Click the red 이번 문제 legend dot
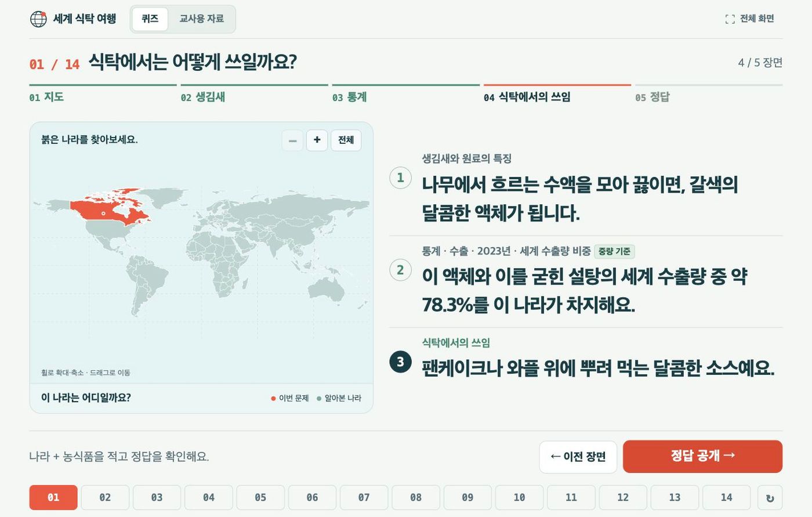Screen dimensions: 812x517 [273, 399]
